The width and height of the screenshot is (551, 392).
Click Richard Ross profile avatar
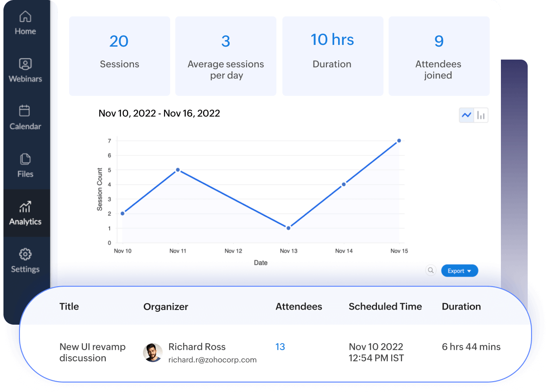pyautogui.click(x=153, y=353)
